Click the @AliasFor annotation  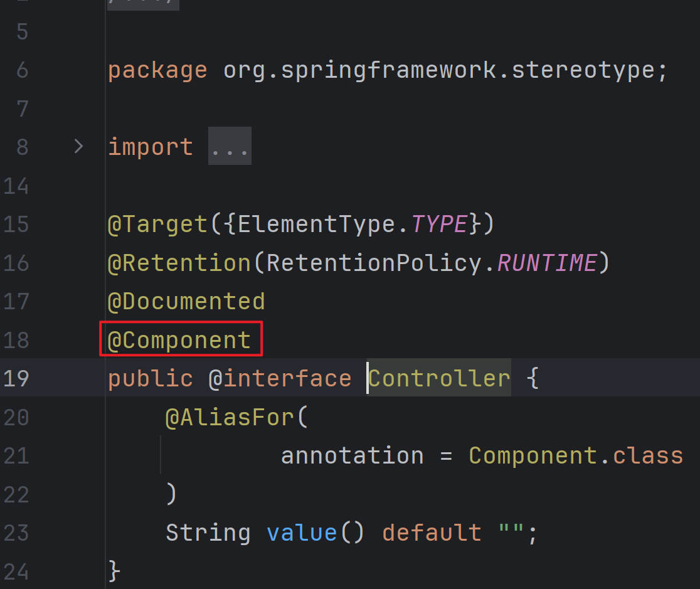230,418
